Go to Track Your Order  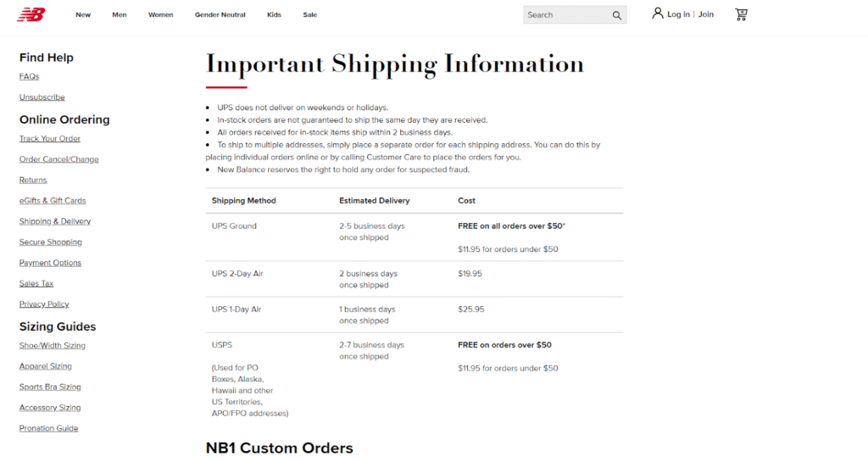(50, 138)
